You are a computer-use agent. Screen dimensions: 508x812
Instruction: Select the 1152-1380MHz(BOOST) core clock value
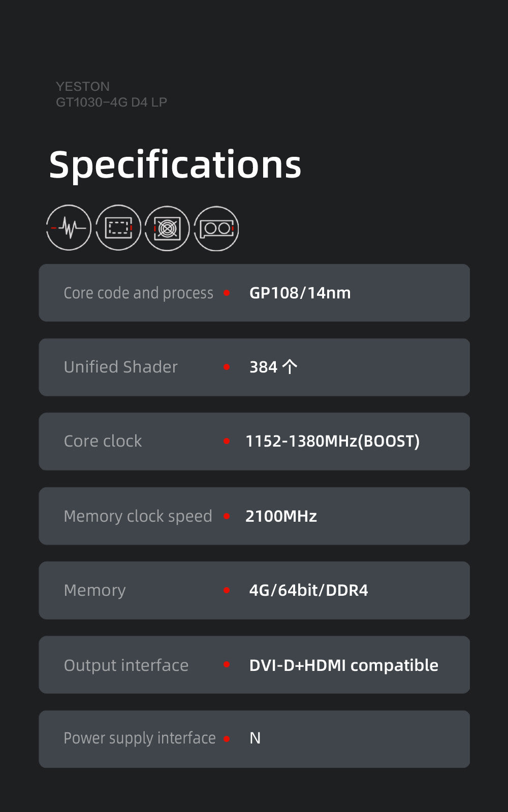point(332,441)
